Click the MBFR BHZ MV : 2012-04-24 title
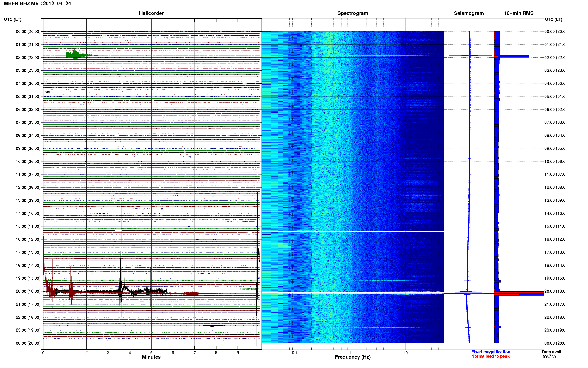This screenshot has height=368, width=588. [37, 3]
